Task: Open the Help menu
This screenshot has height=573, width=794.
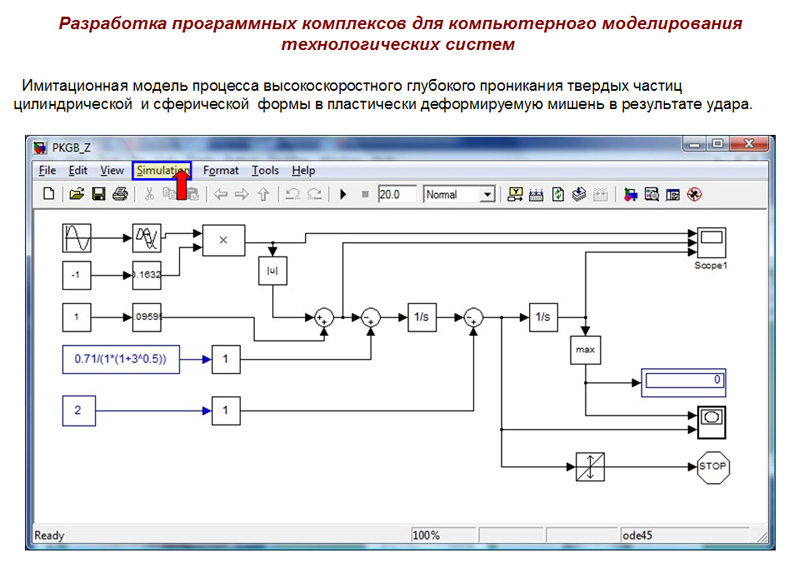Action: [x=303, y=171]
